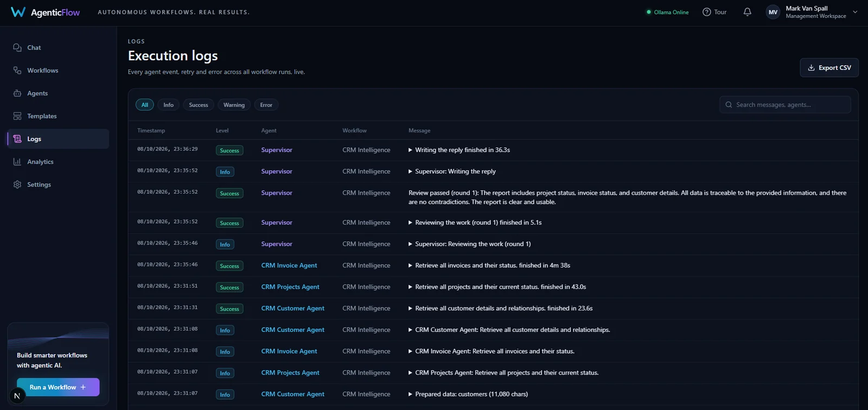This screenshot has width=868, height=410.
Task: Expand 'Retrieve all invoices' finished in 4m 38s log
Action: pyautogui.click(x=410, y=266)
